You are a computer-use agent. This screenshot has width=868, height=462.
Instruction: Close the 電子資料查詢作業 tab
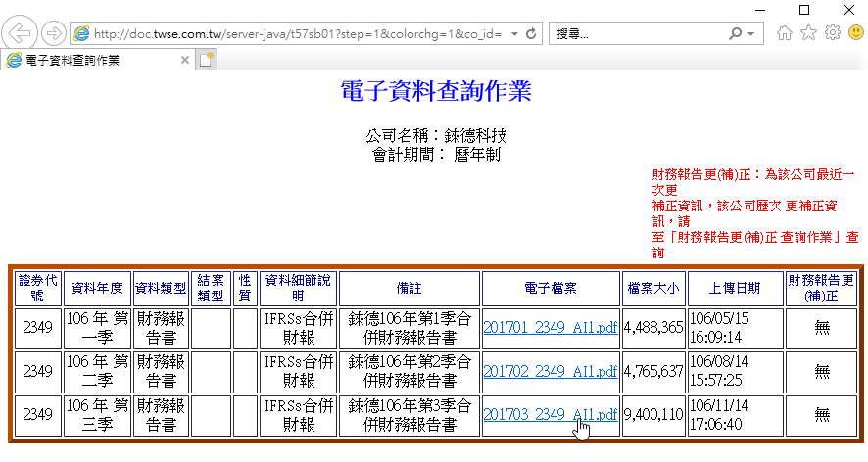(185, 60)
